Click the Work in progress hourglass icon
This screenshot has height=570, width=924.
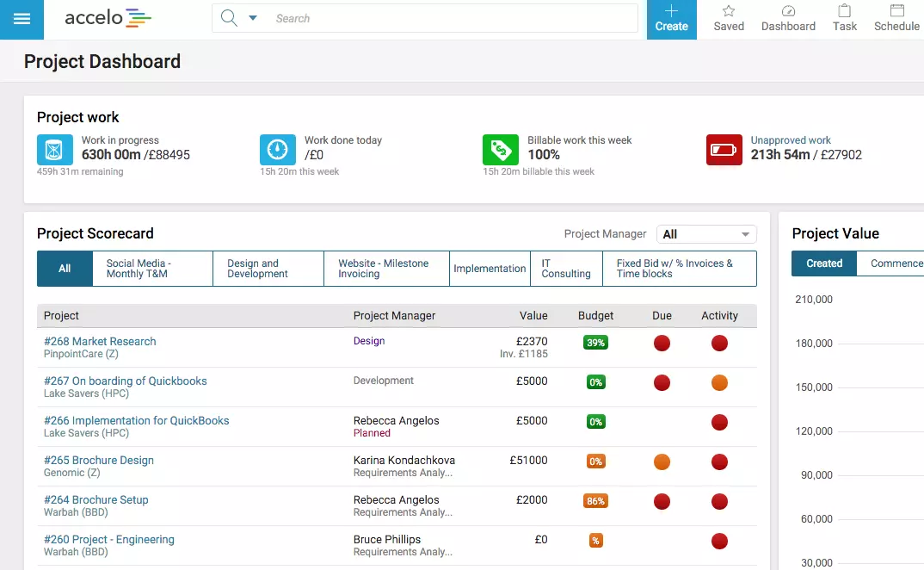55,150
